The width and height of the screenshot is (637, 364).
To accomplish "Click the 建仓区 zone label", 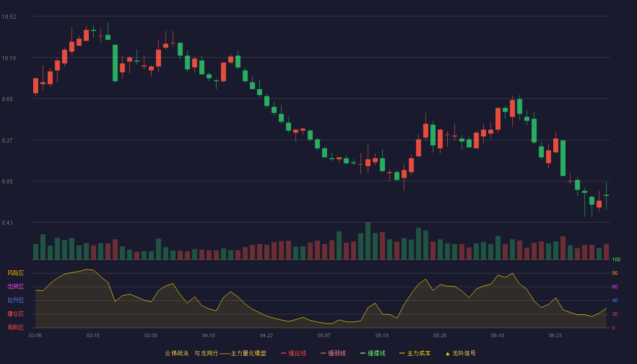I will tap(15, 314).
